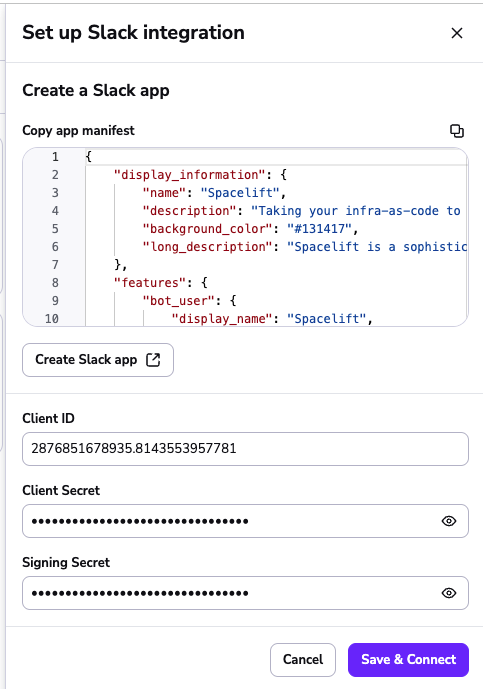Image resolution: width=483 pixels, height=689 pixels.
Task: Click the "display_information" key in manifest
Action: pos(189,174)
